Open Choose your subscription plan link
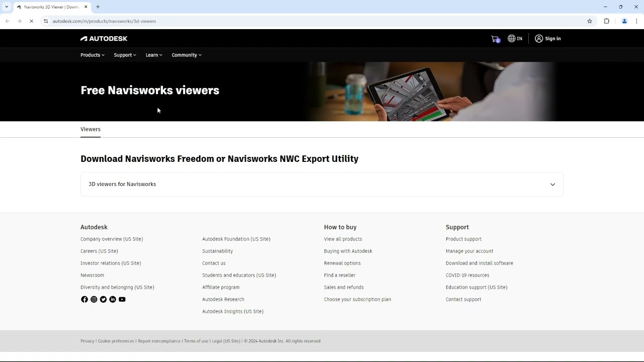This screenshot has height=362, width=644. click(x=357, y=300)
